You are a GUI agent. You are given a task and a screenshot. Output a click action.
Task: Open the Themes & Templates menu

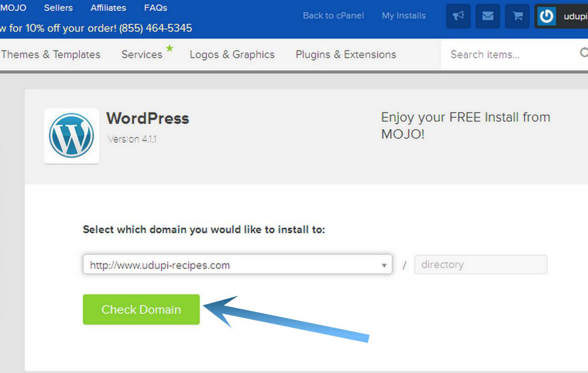point(51,55)
